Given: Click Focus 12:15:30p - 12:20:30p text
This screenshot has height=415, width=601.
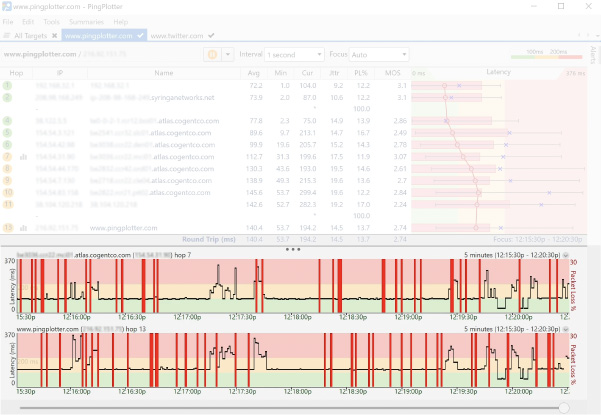Looking at the screenshot, I should coord(537,239).
